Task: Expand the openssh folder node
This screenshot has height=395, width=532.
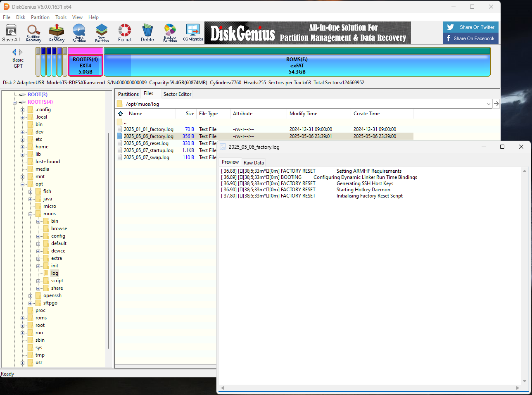Action: click(31, 296)
